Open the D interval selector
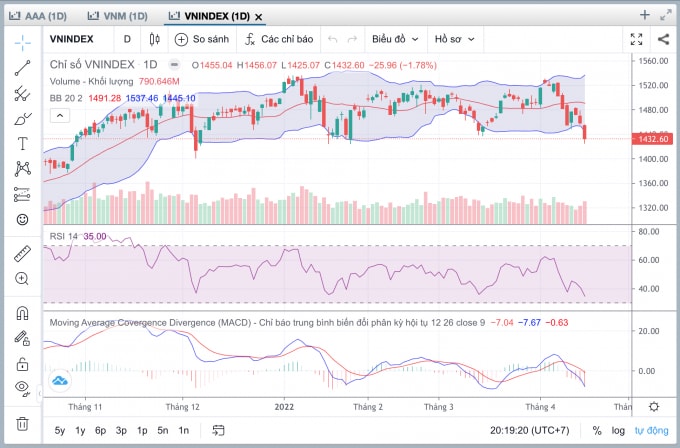Screen dimensions: 680x448 (127, 39)
